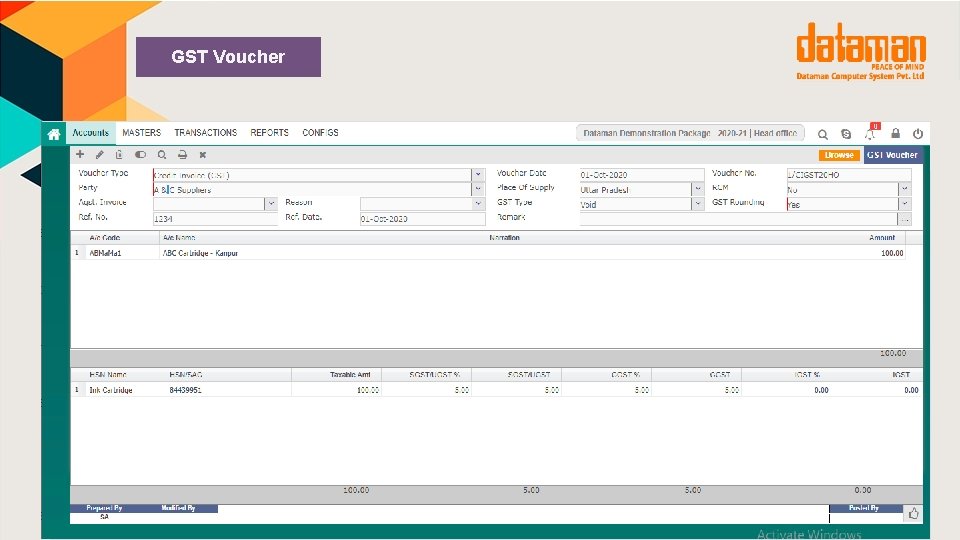Click the Dataman Demonstration Package company selector
Image resolution: width=960 pixels, height=540 pixels.
(x=690, y=133)
